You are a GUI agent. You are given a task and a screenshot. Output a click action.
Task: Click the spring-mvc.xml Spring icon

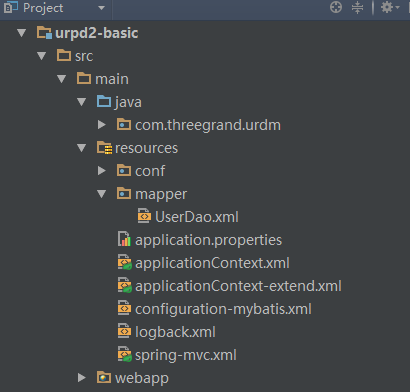(x=125, y=354)
